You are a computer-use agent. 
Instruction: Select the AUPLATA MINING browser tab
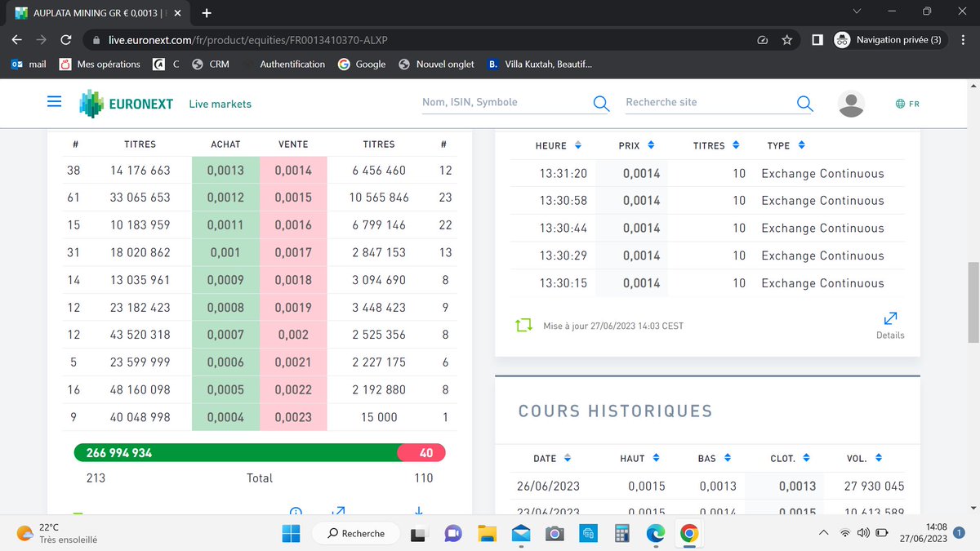pos(96,12)
